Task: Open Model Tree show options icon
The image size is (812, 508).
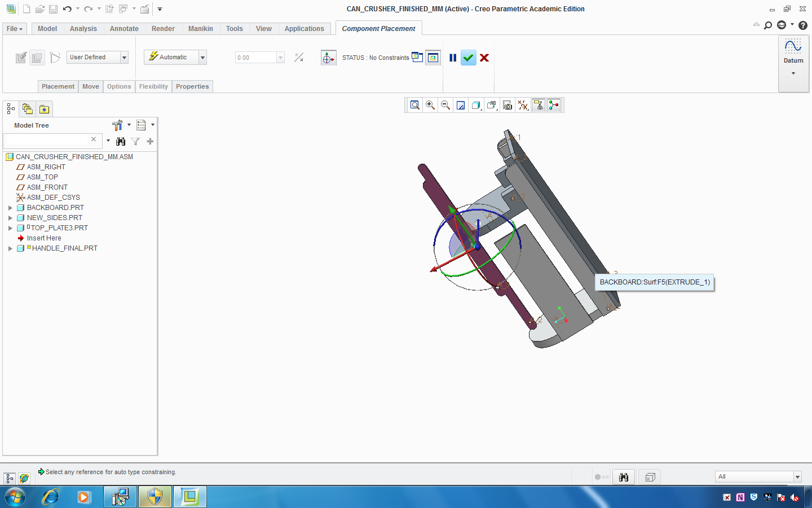Action: coord(142,125)
